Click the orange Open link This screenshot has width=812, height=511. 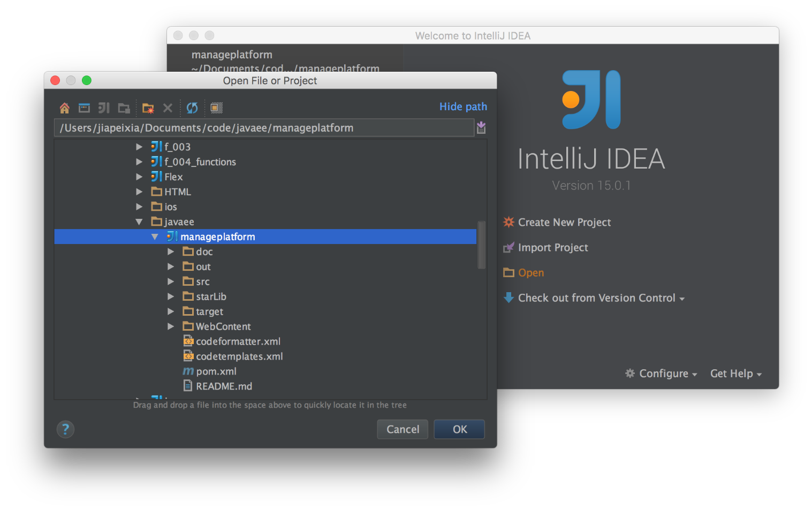click(531, 272)
